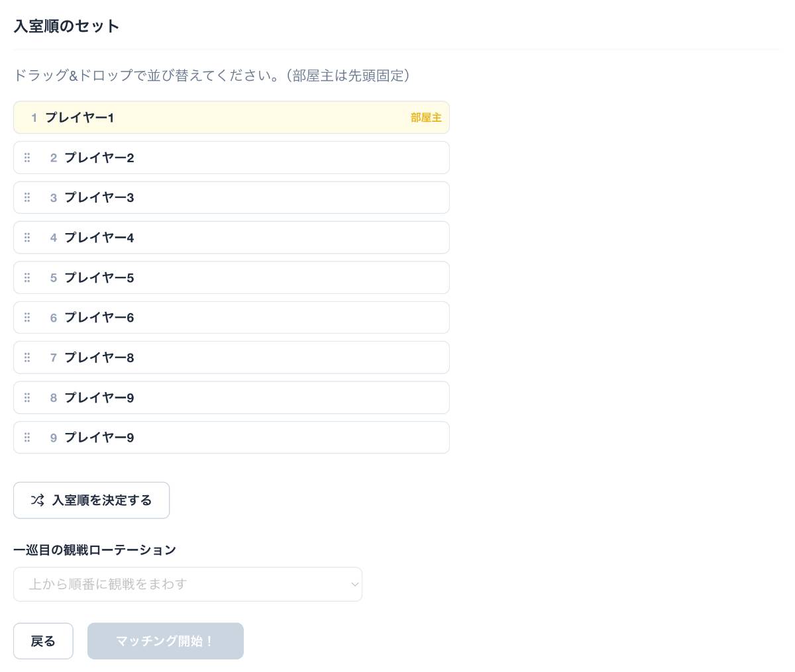The image size is (795, 672).
Task: Select the プレイヤー2 name label
Action: [x=99, y=158]
